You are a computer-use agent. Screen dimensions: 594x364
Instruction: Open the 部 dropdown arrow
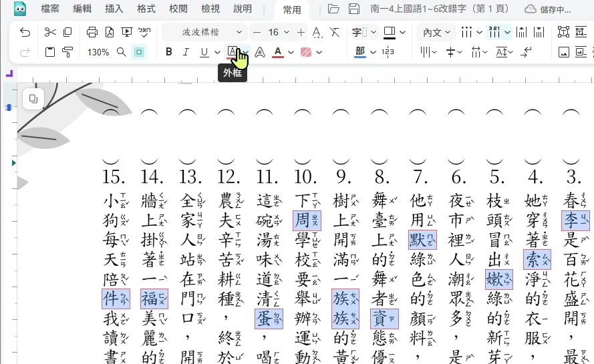373,52
